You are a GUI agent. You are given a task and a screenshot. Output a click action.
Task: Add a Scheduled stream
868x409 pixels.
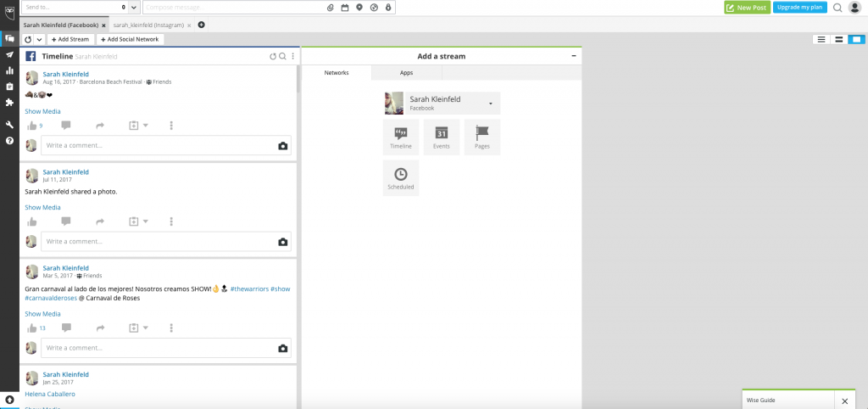(401, 178)
